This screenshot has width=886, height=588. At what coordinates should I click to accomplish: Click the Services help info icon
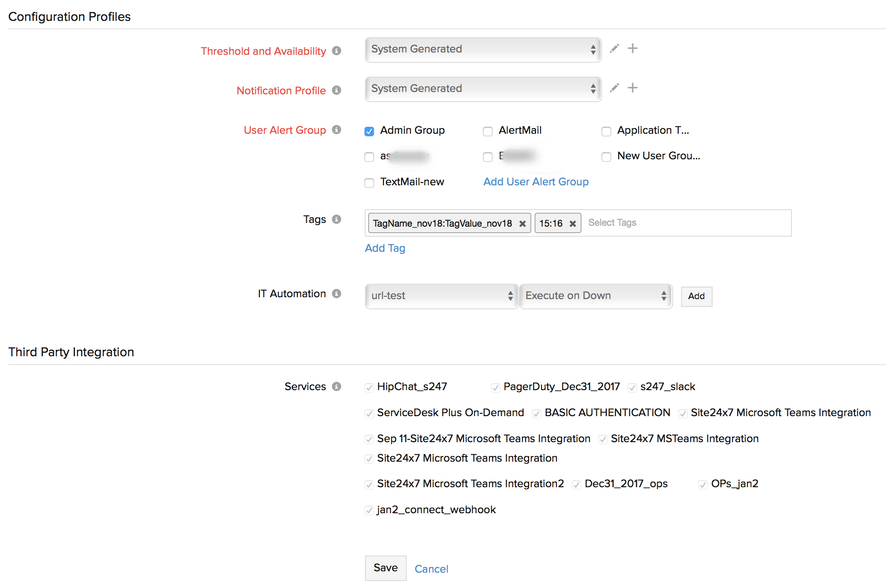337,386
